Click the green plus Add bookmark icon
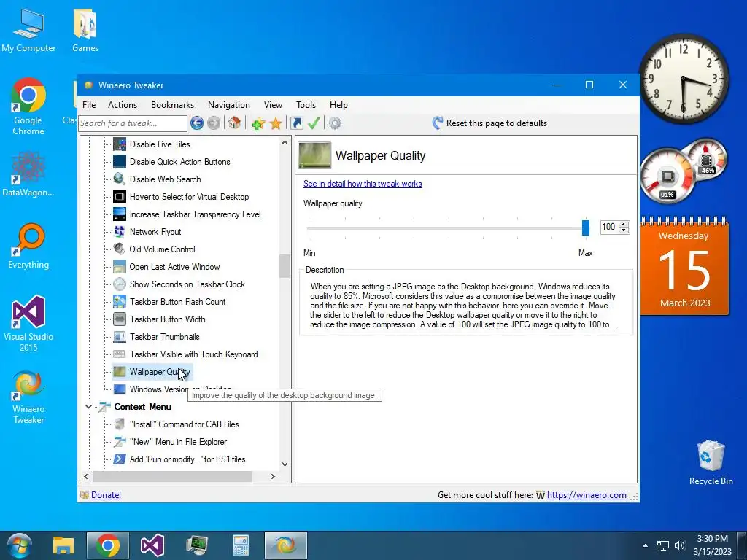This screenshot has width=747, height=560. tap(258, 124)
